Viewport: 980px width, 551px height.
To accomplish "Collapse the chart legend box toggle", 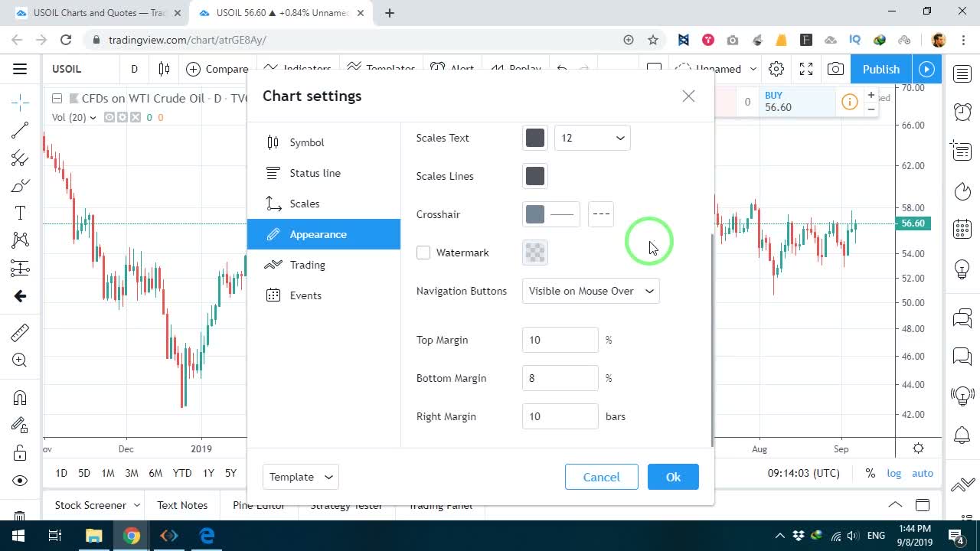I will (57, 98).
